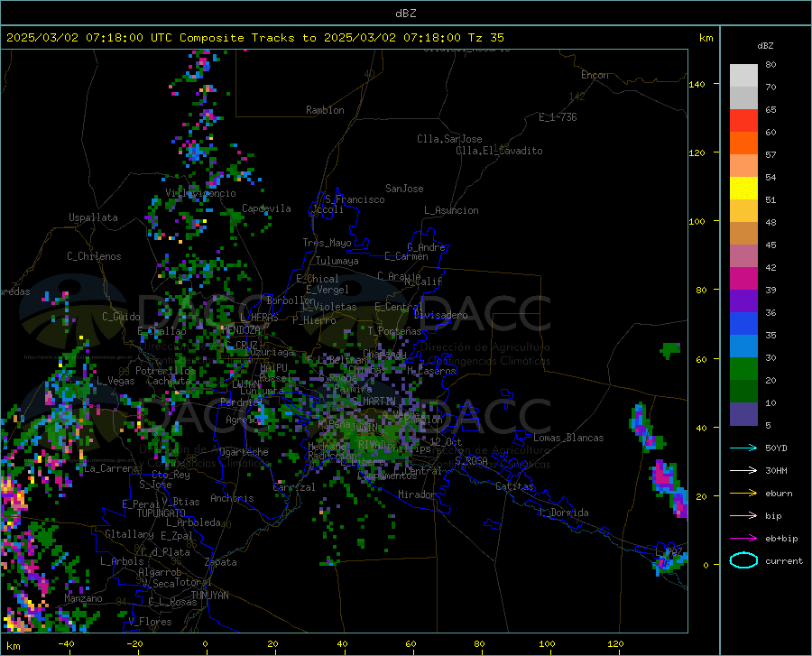Click the Ramblon place label
812x656 pixels.
coord(325,110)
